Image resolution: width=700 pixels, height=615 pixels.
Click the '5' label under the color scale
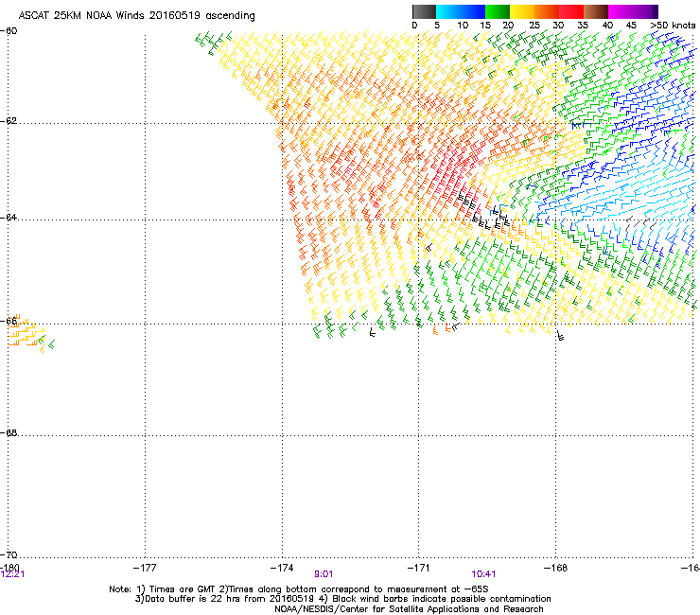tap(437, 26)
